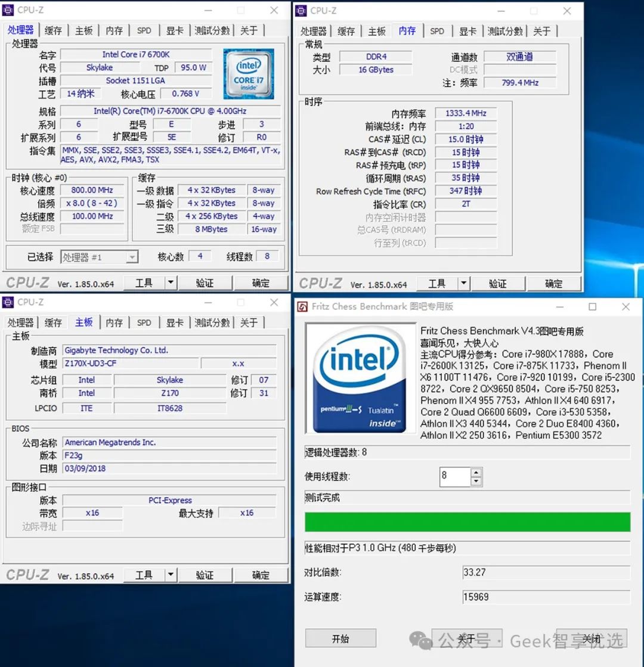Click 确定 button in processor CPU-Z window

(x=261, y=283)
